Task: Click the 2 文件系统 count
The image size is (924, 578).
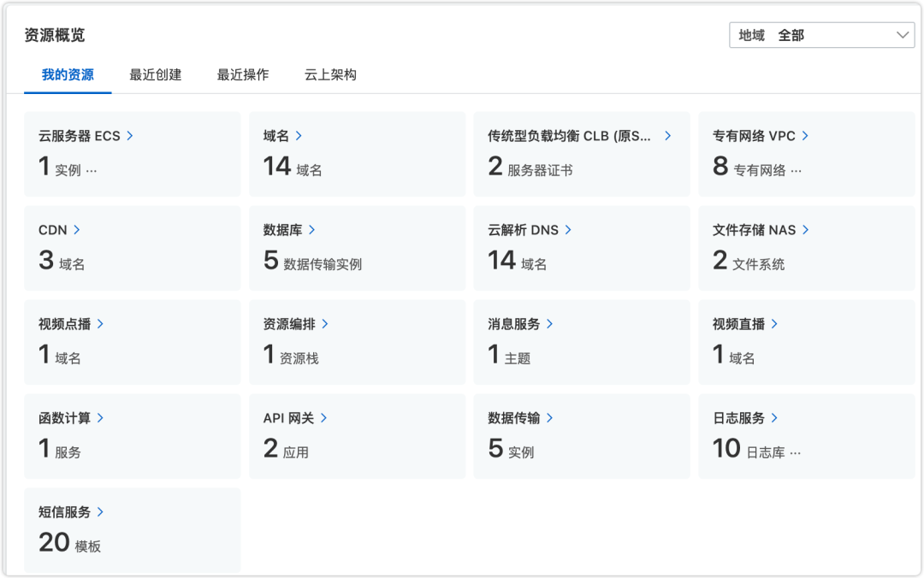Action: click(x=749, y=261)
